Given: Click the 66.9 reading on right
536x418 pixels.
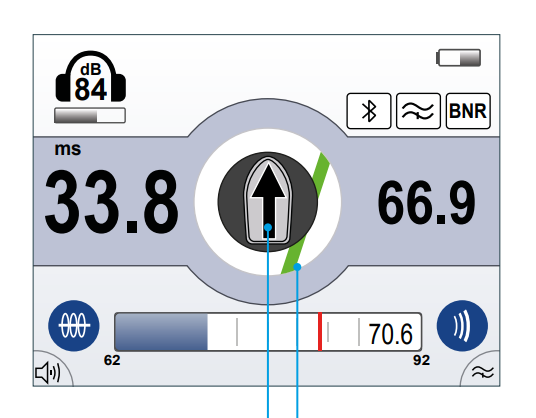Looking at the screenshot, I should [x=426, y=203].
